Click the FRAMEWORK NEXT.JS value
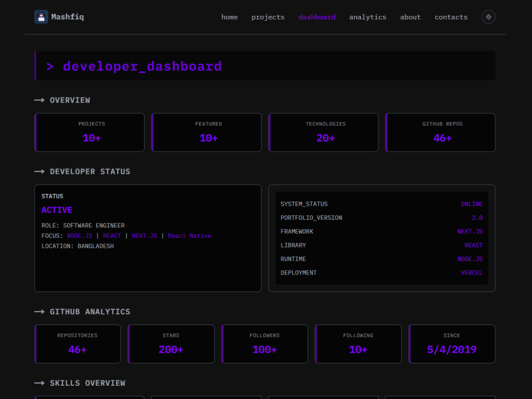The height and width of the screenshot is (399, 532). coord(470,231)
